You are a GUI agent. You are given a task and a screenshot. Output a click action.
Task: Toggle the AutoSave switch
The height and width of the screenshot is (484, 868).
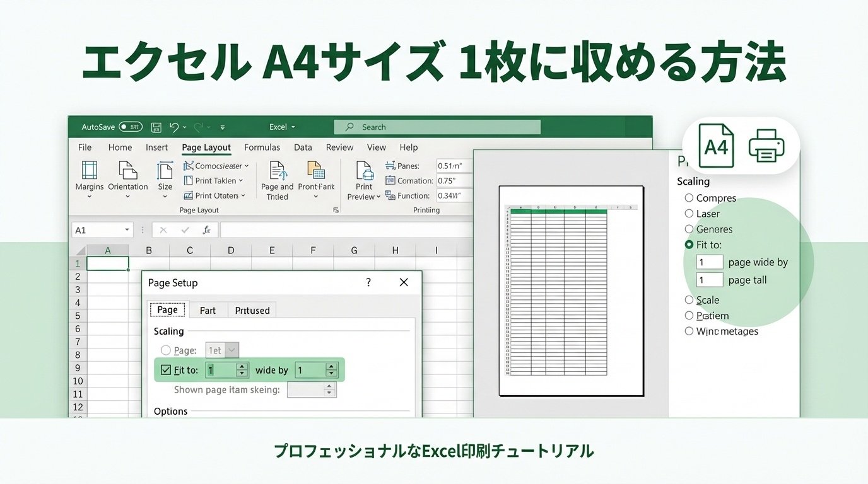click(131, 127)
